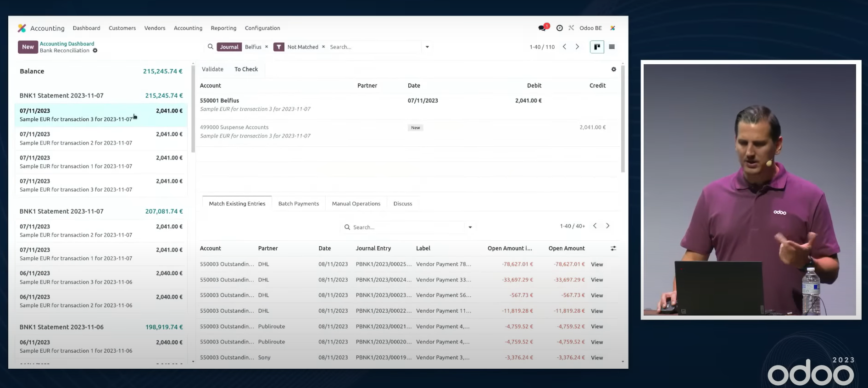Click BNK1 Statement 2023-11-06 header
The height and width of the screenshot is (388, 868).
[61, 327]
